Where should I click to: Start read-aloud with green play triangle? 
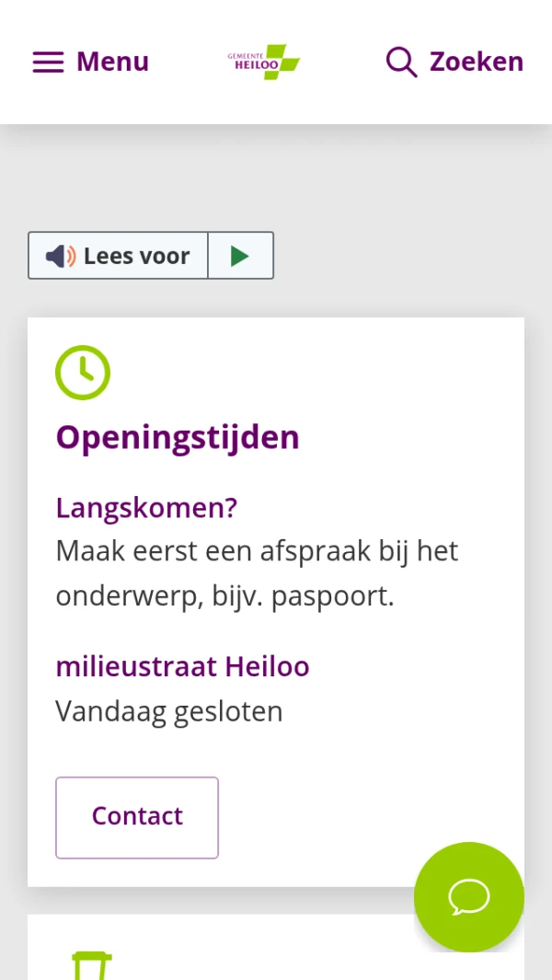(x=240, y=256)
